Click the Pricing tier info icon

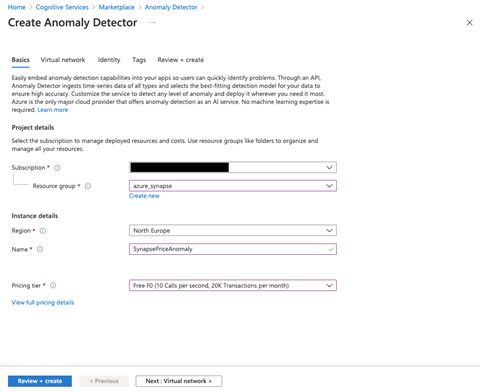[53, 285]
